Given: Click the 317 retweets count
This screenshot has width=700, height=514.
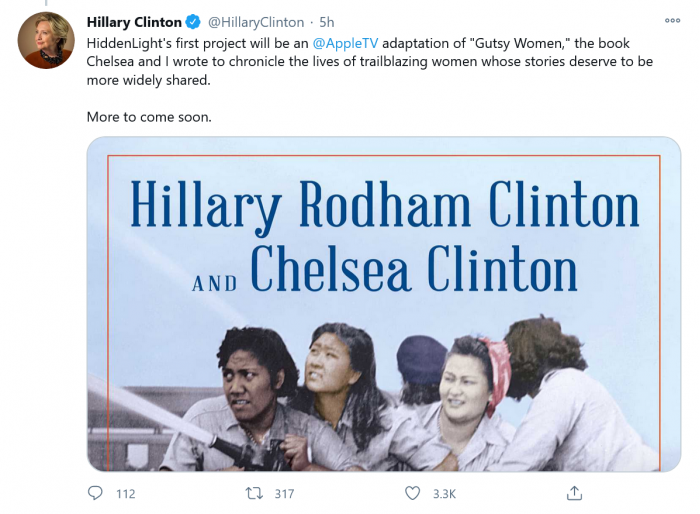Looking at the screenshot, I should (284, 493).
